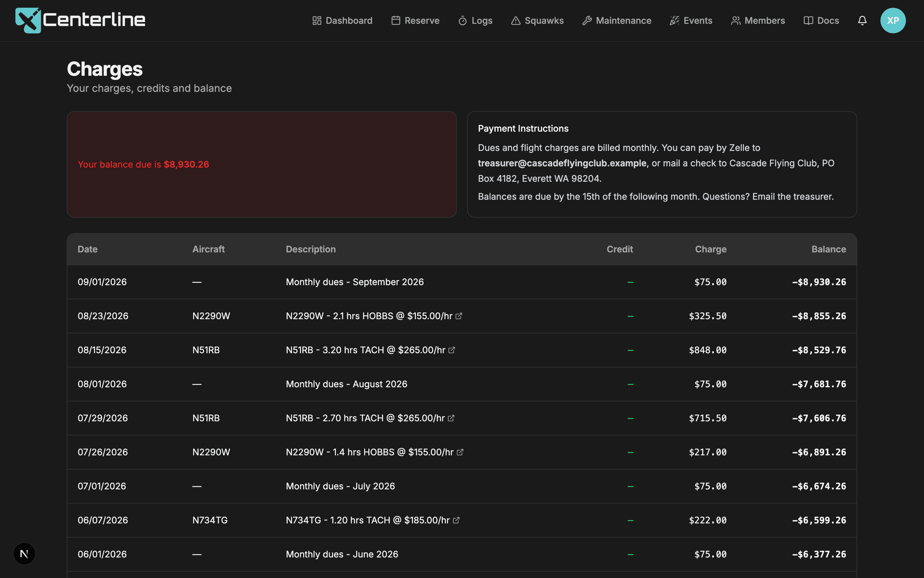Open the XP user avatar menu
The height and width of the screenshot is (578, 924).
point(893,21)
